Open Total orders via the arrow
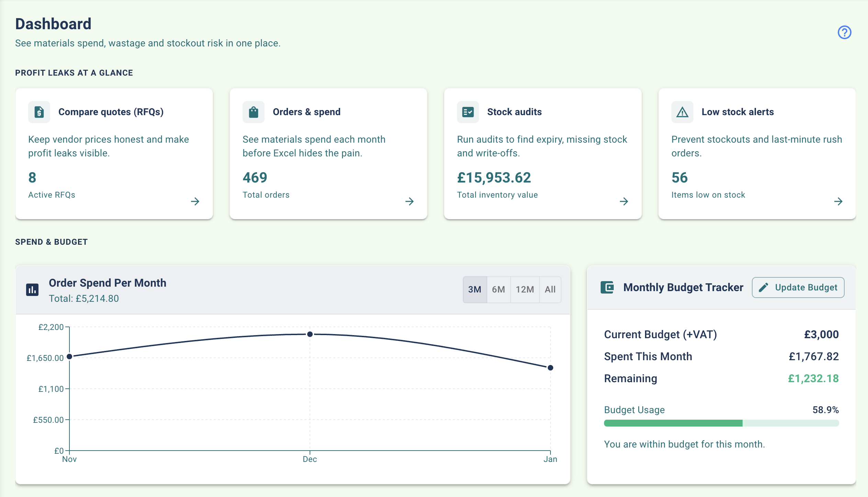The height and width of the screenshot is (497, 868). click(x=410, y=201)
